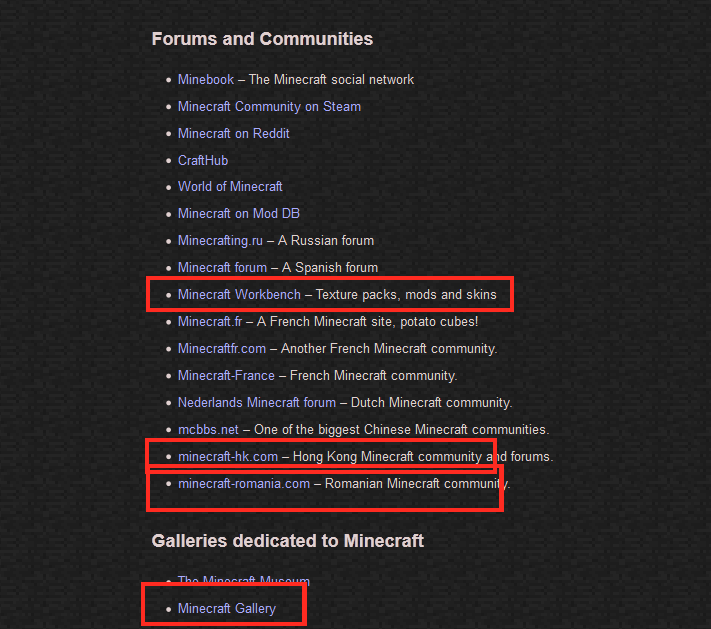Go to World of Minecraft link
This screenshot has height=629, width=711.
[230, 187]
